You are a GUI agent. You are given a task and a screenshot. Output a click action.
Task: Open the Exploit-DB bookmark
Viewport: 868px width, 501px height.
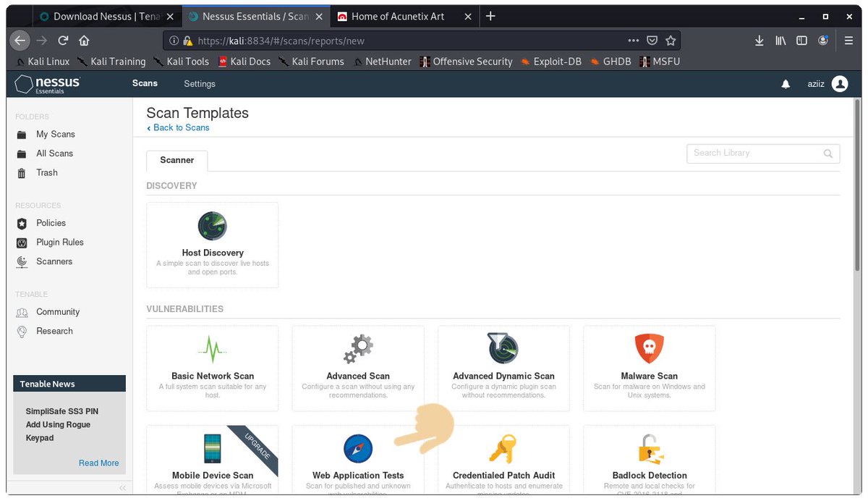tap(551, 62)
